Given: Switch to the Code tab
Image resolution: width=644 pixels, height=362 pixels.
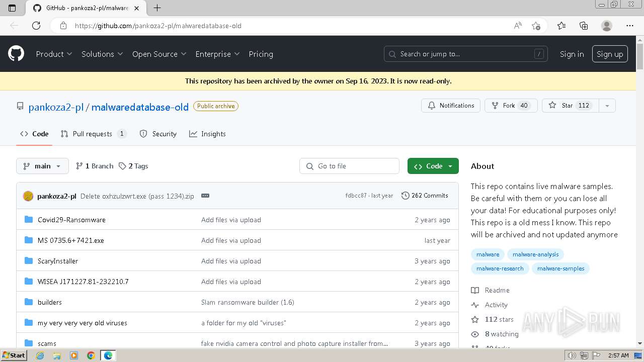Looking at the screenshot, I should tap(34, 134).
